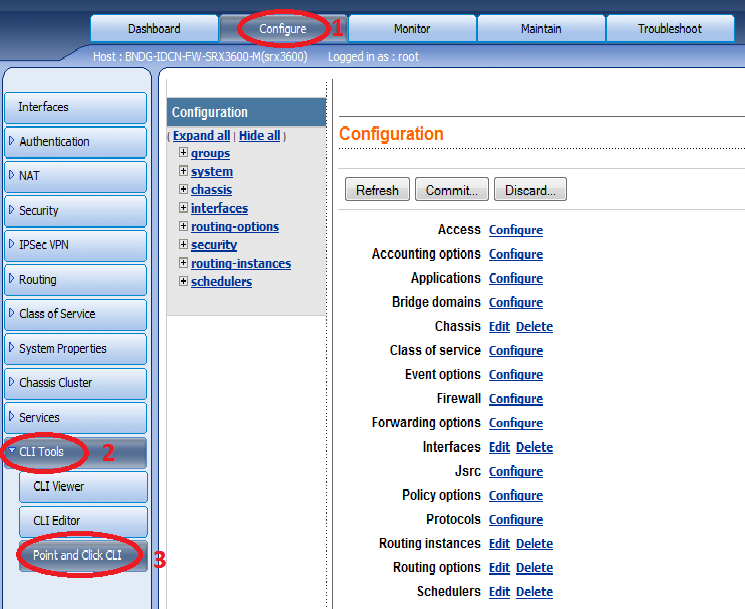Expand the Services sidebar menu
Image resolution: width=745 pixels, height=609 pixels.
click(76, 417)
